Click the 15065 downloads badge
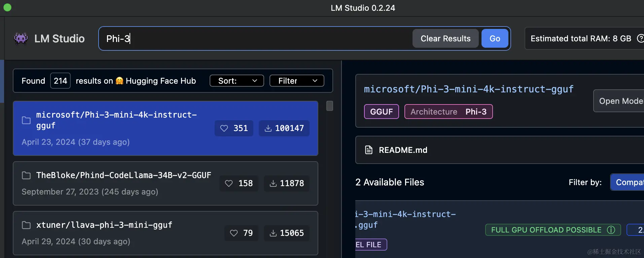Image resolution: width=644 pixels, height=258 pixels. tap(287, 233)
